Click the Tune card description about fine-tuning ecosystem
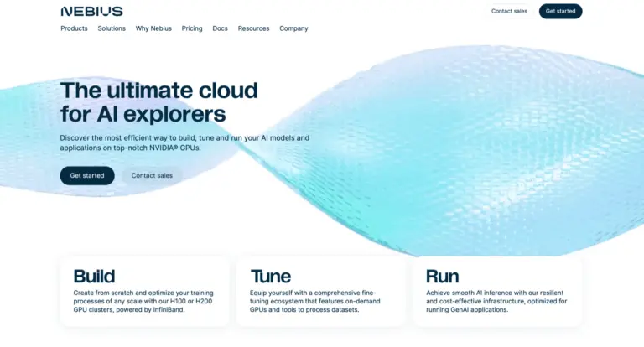This screenshot has height=347, width=644. (x=315, y=301)
